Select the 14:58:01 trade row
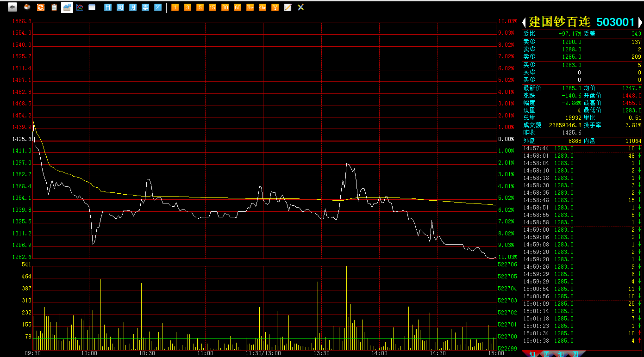This screenshot has height=357, width=644. [x=582, y=156]
